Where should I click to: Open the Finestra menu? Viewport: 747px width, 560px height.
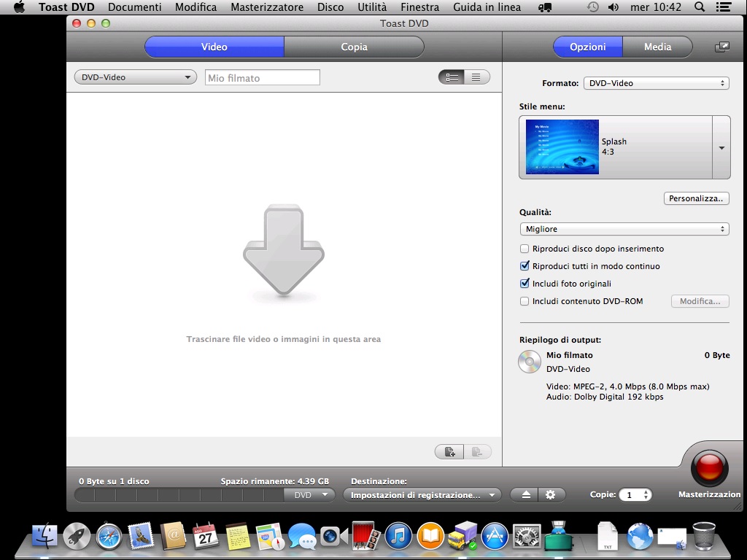point(419,7)
